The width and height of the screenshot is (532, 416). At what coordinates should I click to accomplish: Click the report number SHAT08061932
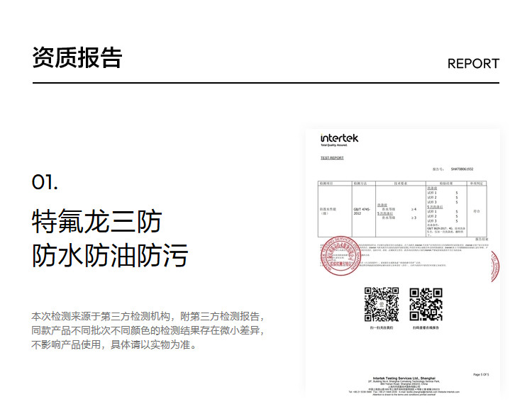pos(462,170)
